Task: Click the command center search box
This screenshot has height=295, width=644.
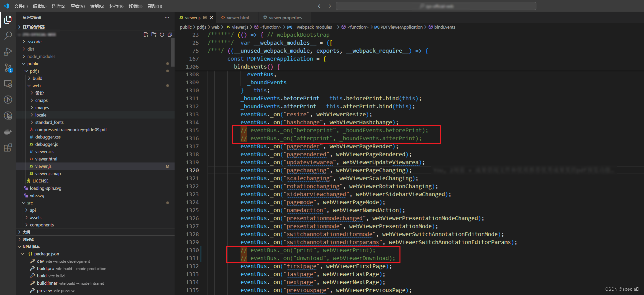Action: point(436,6)
